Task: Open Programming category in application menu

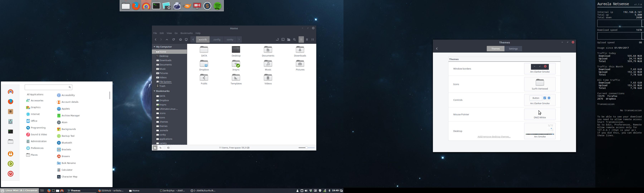Action: (x=36, y=128)
